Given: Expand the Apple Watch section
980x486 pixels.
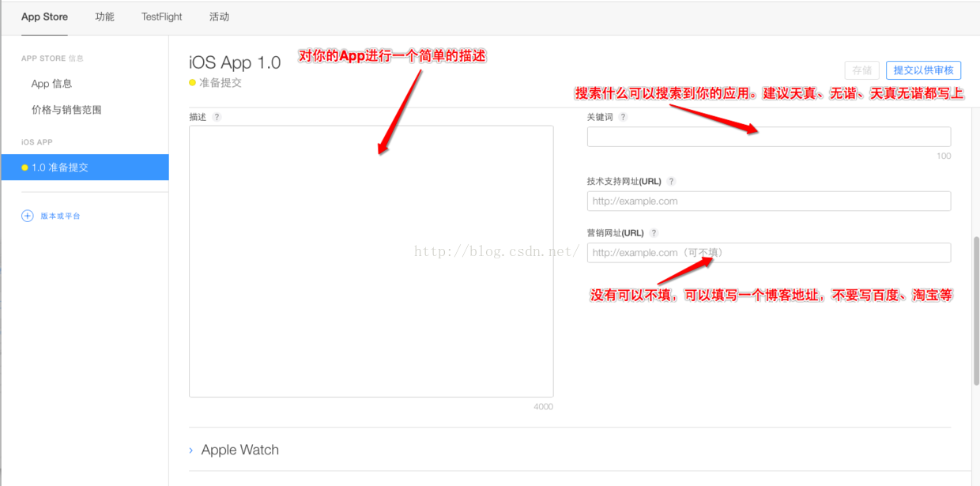Looking at the screenshot, I should click(234, 450).
